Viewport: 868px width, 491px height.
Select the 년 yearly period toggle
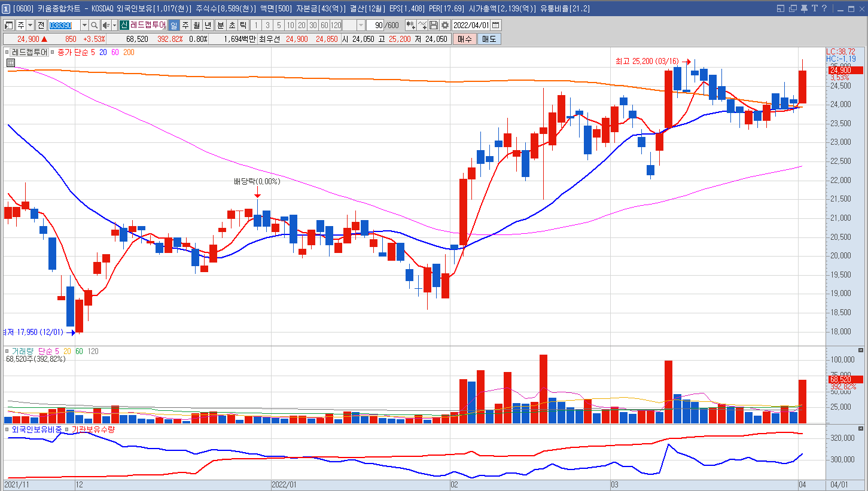coord(208,25)
